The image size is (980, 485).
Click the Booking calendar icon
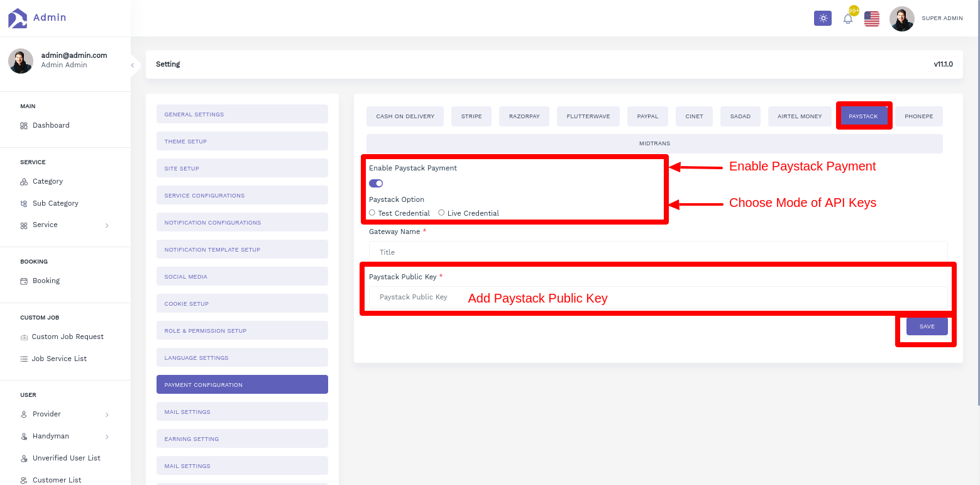pyautogui.click(x=24, y=281)
